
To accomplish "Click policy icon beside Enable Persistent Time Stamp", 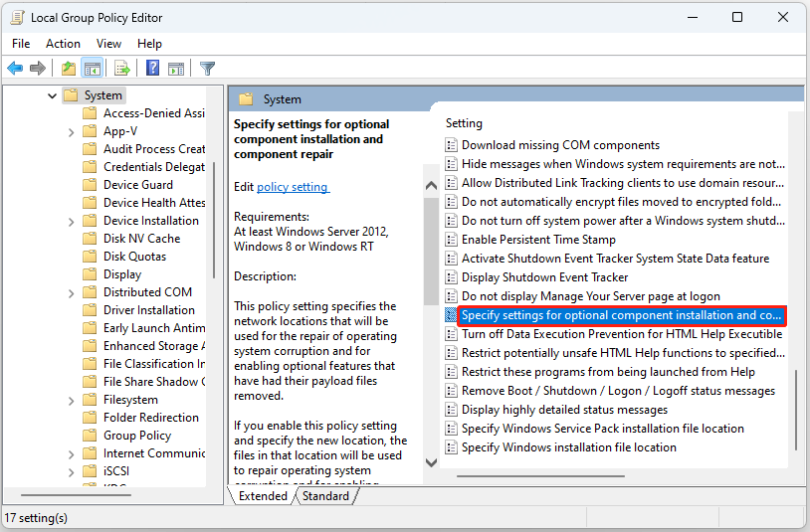I will pos(451,240).
